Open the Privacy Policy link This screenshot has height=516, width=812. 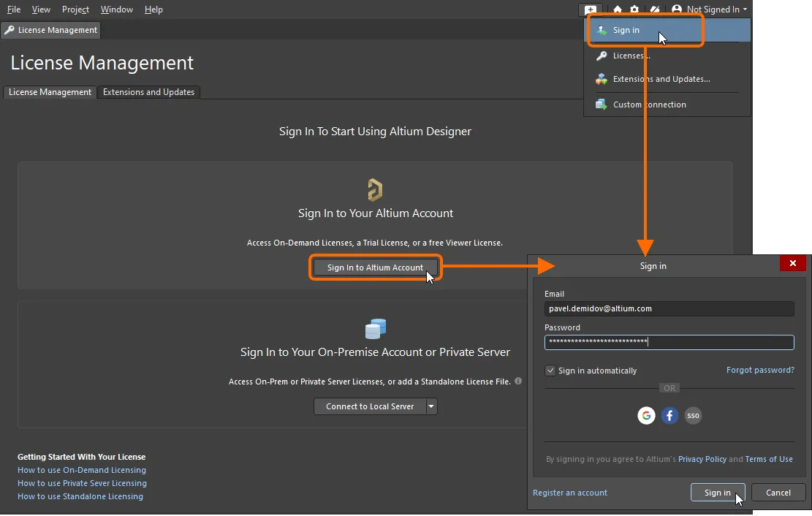702,459
